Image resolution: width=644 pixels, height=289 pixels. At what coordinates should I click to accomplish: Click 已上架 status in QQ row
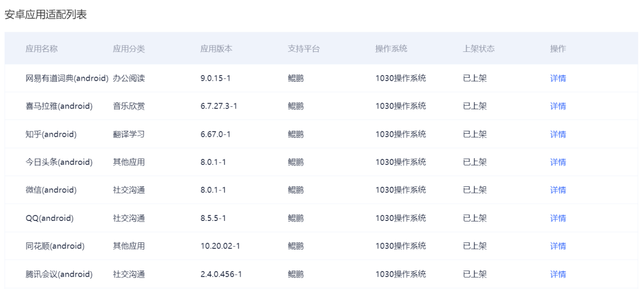[x=475, y=218]
